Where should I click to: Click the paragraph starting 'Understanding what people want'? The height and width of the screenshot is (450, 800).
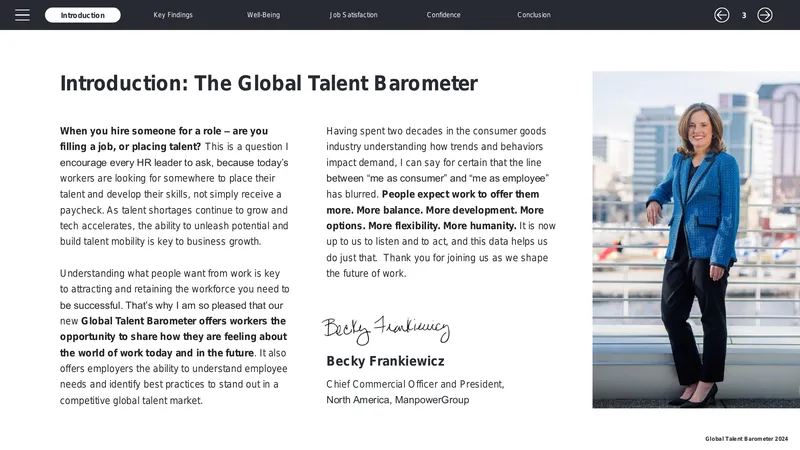click(174, 337)
